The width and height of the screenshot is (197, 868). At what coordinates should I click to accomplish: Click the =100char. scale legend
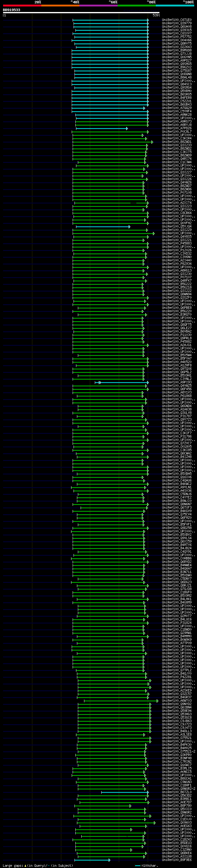click(147, 865)
